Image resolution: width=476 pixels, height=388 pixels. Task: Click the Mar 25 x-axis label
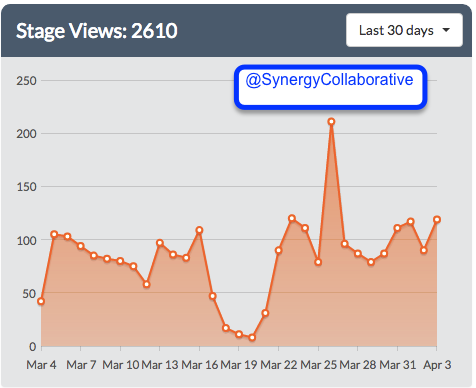tap(318, 365)
